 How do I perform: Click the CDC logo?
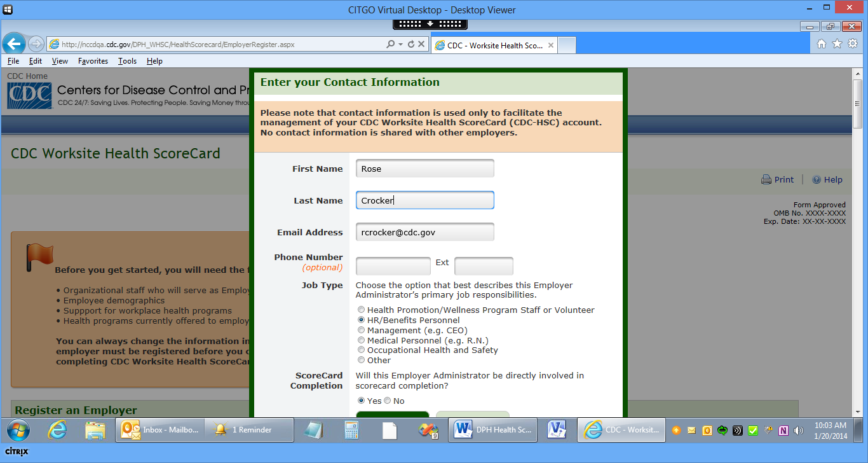tap(30, 96)
